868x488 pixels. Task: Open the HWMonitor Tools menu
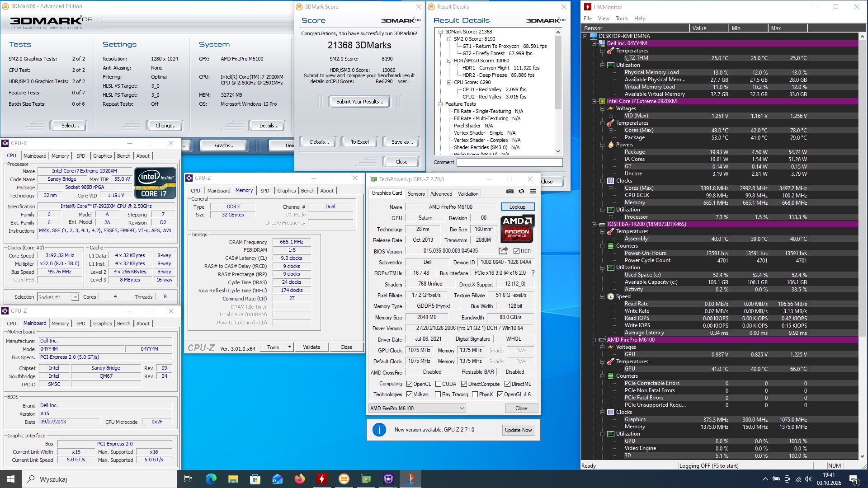tap(622, 19)
